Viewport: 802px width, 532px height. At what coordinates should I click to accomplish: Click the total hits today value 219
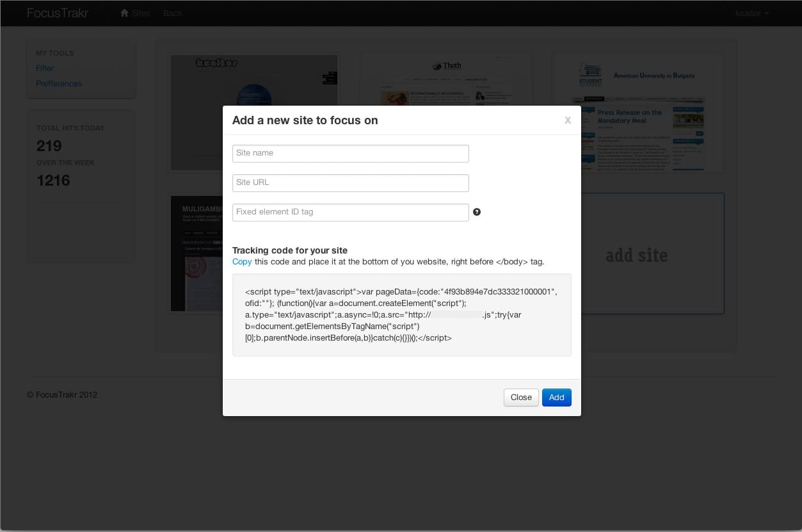coord(49,145)
